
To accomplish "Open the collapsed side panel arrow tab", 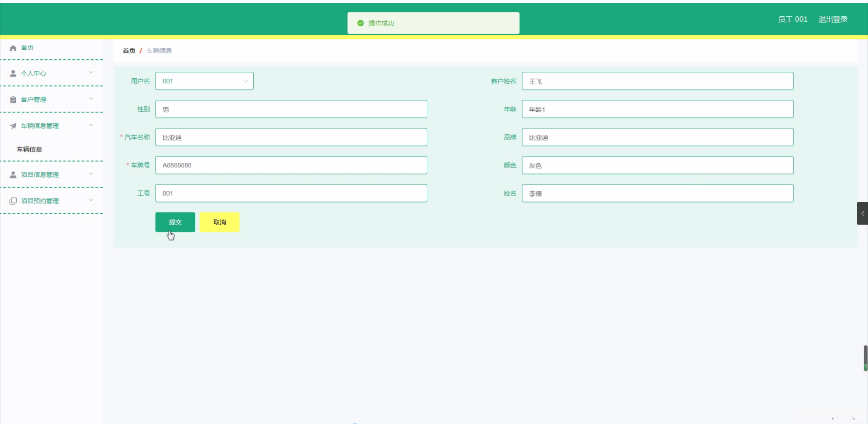I will point(863,213).
